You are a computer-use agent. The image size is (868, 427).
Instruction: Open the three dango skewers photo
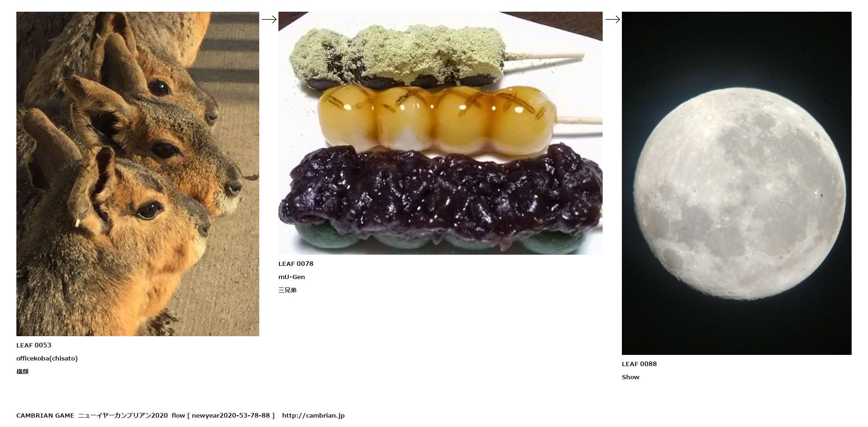click(x=440, y=133)
